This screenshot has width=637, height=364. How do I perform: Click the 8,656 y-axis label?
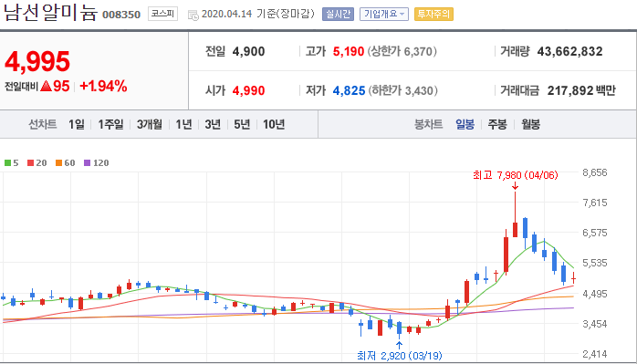tap(595, 172)
